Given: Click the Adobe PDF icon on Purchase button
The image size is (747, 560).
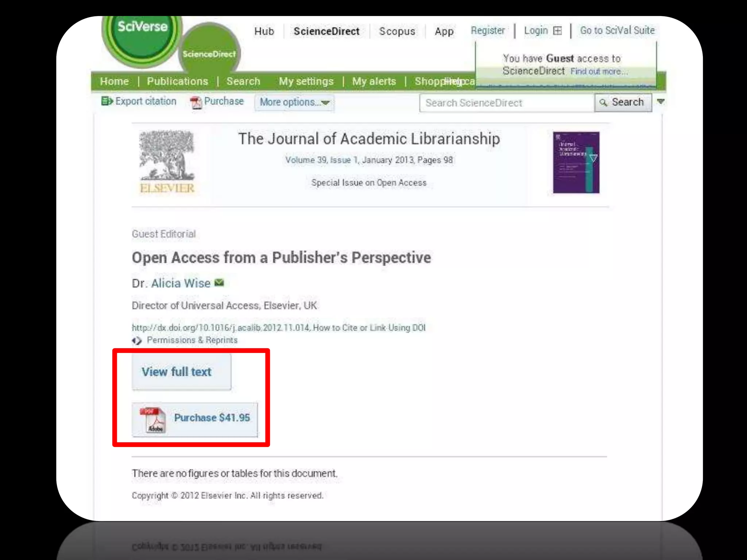Looking at the screenshot, I should pyautogui.click(x=153, y=420).
